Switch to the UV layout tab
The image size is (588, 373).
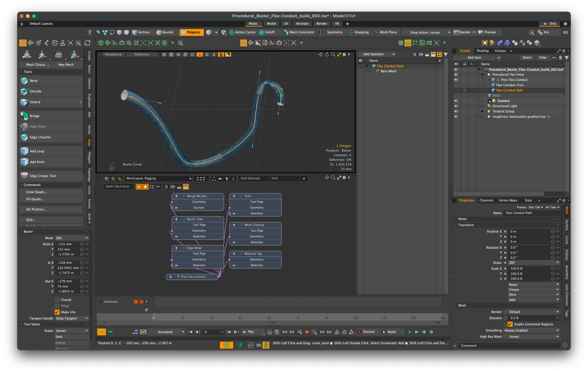tap(286, 24)
